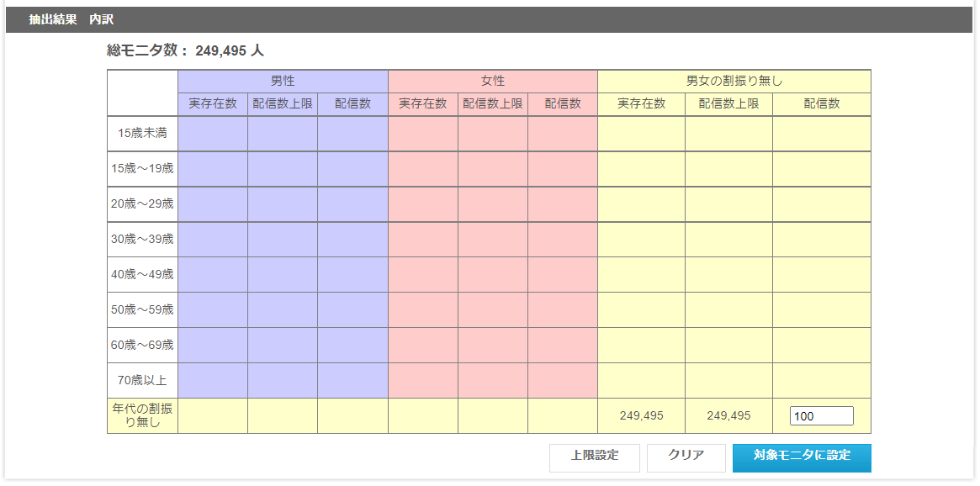Pick the 60歳～69歳 row label
980x486 pixels.
pos(142,346)
